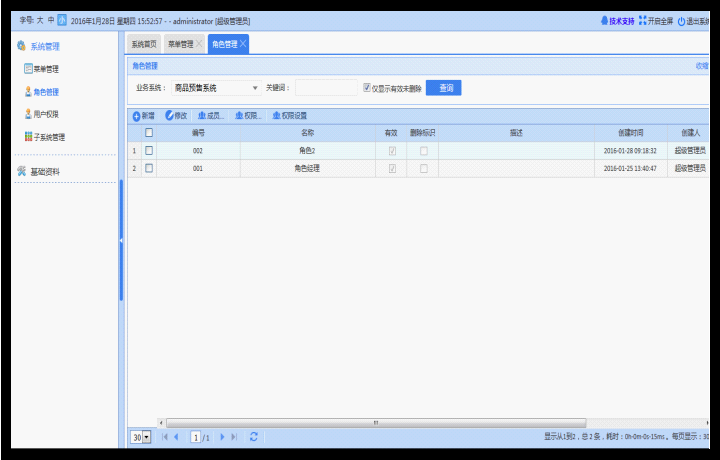Click the 退出系统 power icon
The width and height of the screenshot is (720, 460).
[x=681, y=21]
